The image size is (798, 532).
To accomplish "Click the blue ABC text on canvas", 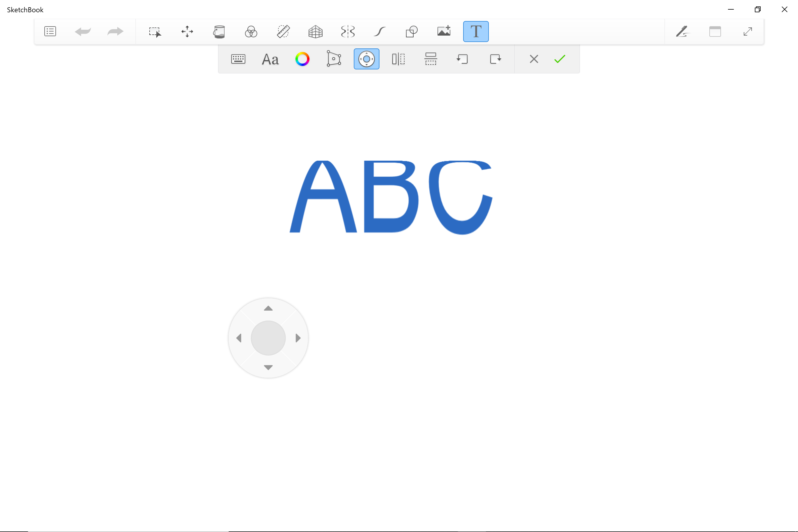I will coord(391,197).
